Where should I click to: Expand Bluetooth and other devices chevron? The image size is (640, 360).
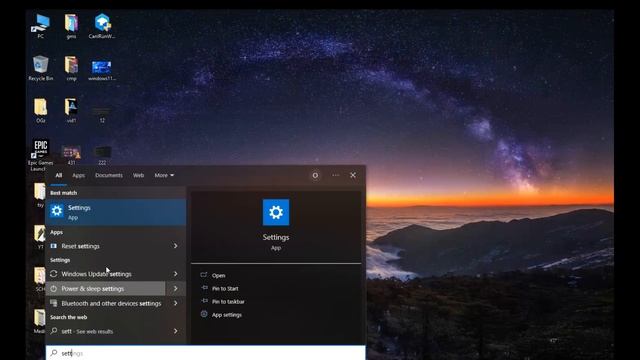click(176, 303)
